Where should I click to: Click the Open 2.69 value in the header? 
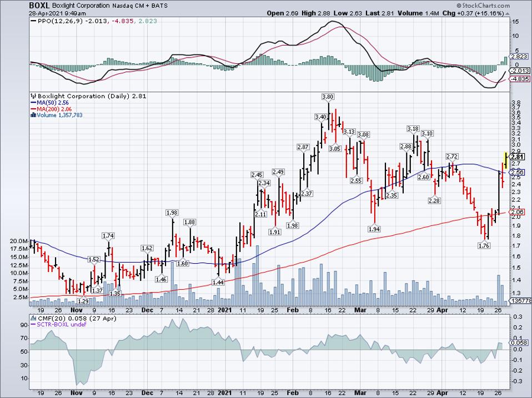coord(282,13)
